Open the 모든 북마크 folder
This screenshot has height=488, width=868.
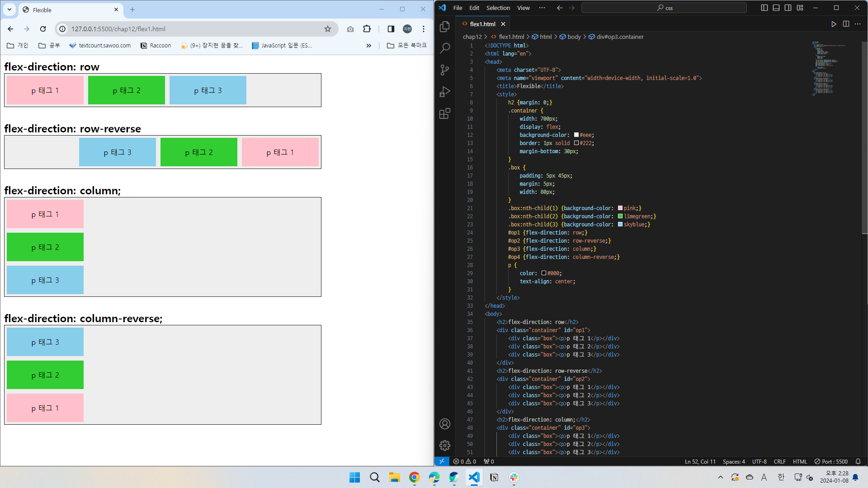(x=407, y=46)
